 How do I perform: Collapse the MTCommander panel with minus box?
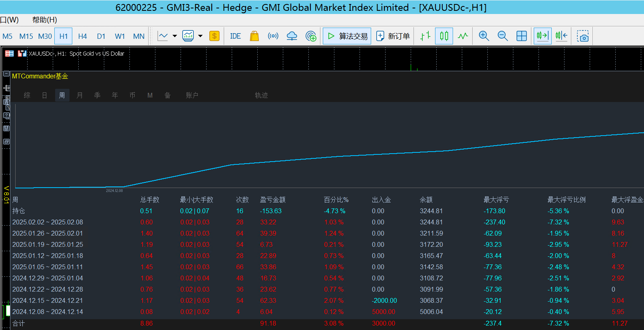click(x=6, y=74)
